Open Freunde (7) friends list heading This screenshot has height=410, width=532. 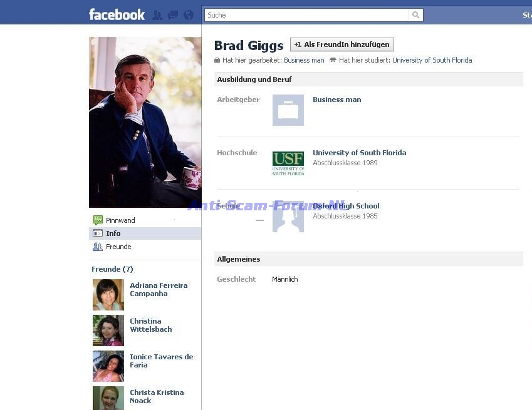pyautogui.click(x=112, y=269)
